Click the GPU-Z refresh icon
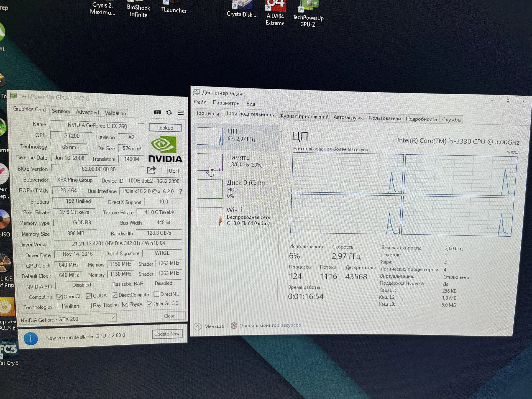This screenshot has height=399, width=532. click(169, 112)
